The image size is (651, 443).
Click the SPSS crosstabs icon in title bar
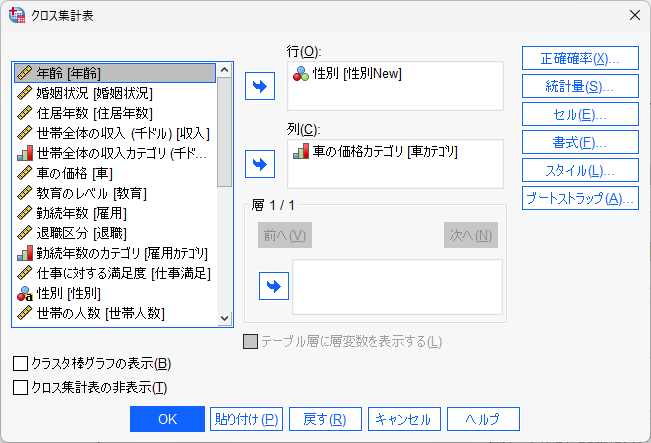click(x=17, y=14)
